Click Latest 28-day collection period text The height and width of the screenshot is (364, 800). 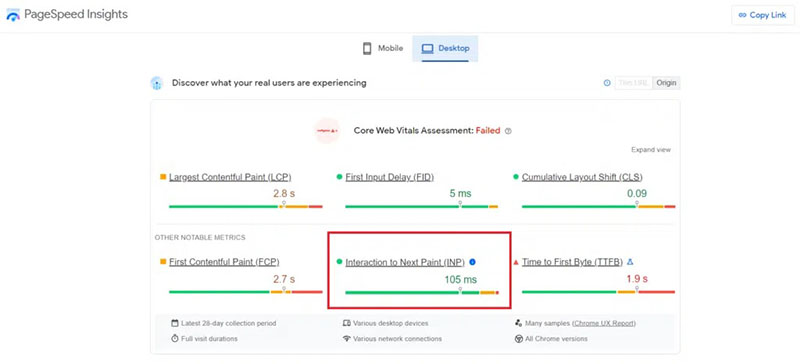coord(229,323)
